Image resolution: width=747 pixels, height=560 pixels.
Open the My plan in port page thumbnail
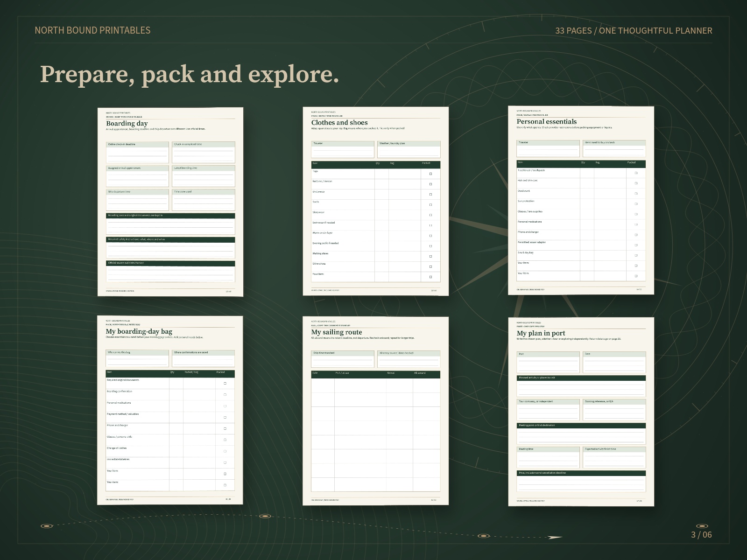pyautogui.click(x=581, y=412)
